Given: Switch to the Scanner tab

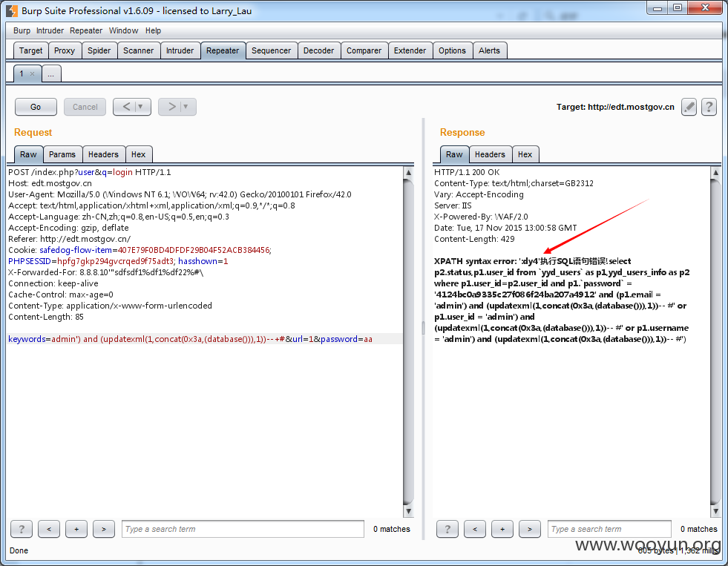Looking at the screenshot, I should click(138, 50).
